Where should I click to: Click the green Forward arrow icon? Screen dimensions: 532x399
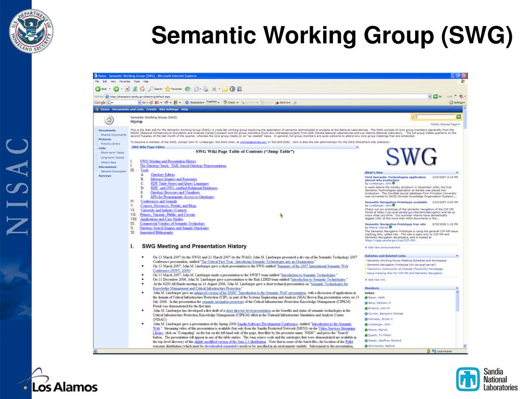tap(116, 89)
